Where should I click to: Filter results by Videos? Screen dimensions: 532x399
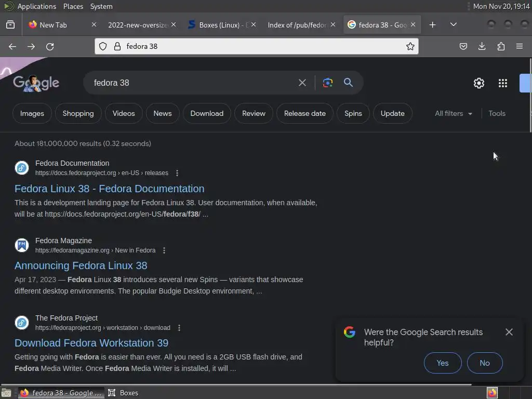pyautogui.click(x=124, y=114)
